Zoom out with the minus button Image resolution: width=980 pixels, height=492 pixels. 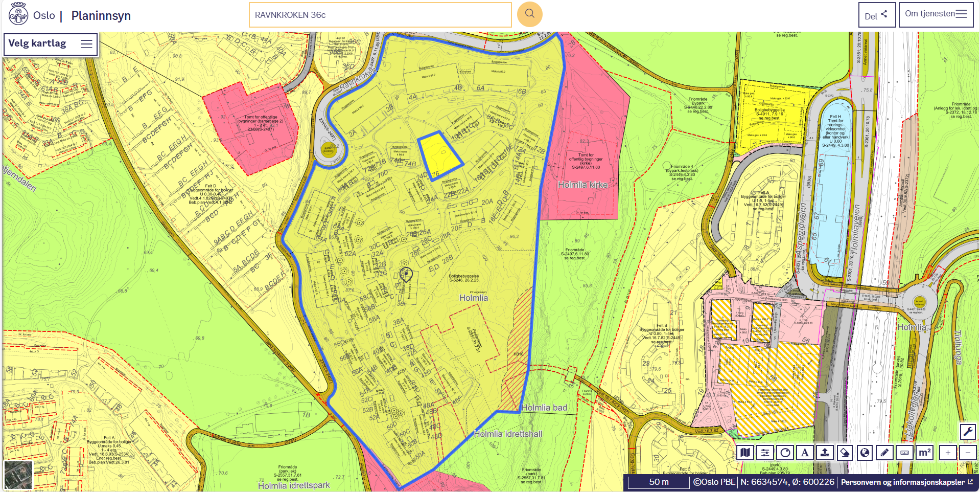click(968, 453)
